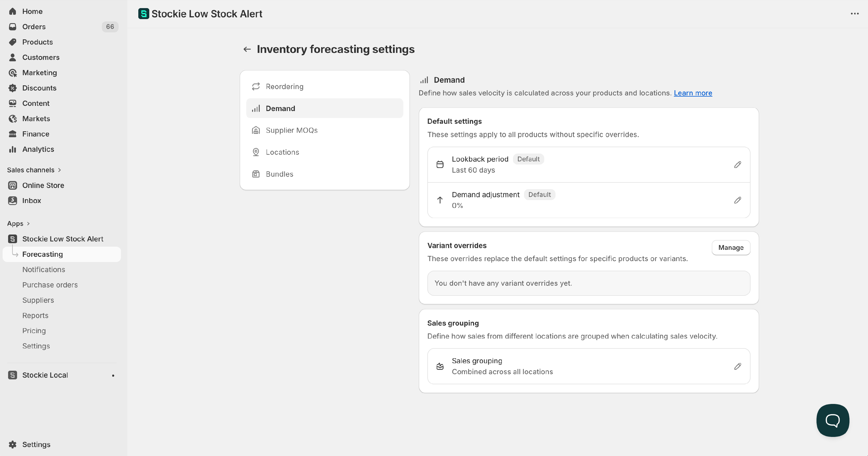This screenshot has height=456, width=868.
Task: Open the three-dots menu at top right
Action: [x=854, y=14]
